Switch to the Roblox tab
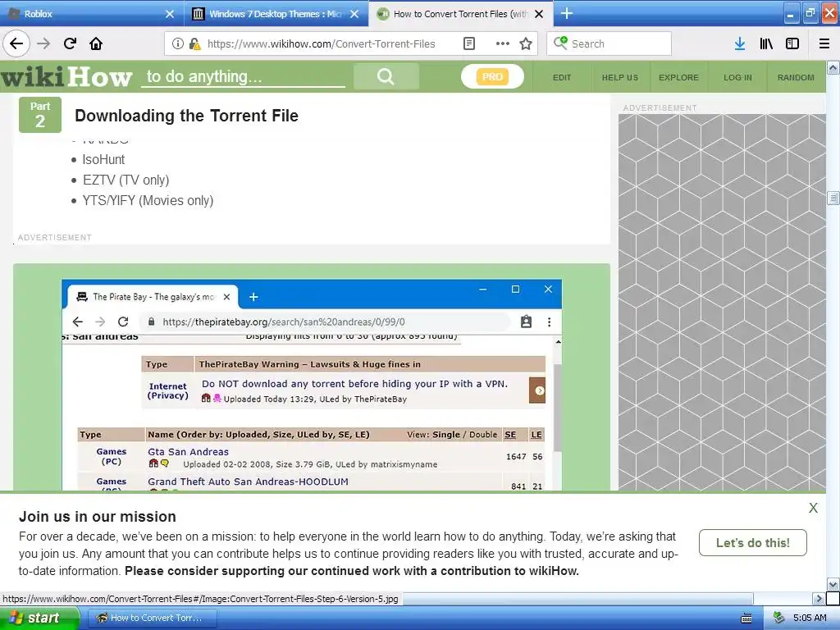 [x=91, y=14]
